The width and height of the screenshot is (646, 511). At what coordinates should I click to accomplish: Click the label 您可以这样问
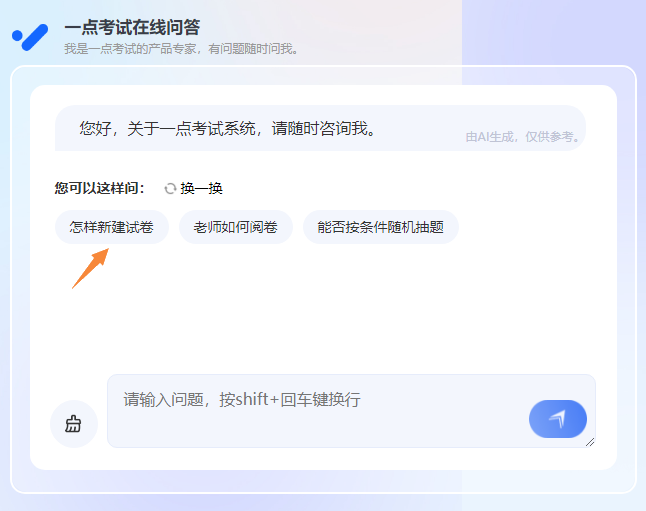[100, 188]
